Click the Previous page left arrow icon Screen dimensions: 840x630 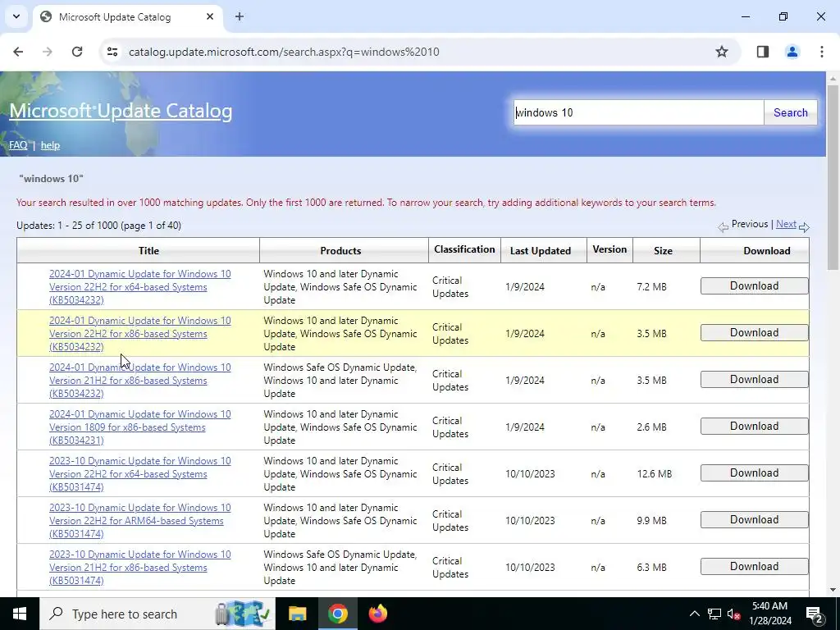point(724,227)
